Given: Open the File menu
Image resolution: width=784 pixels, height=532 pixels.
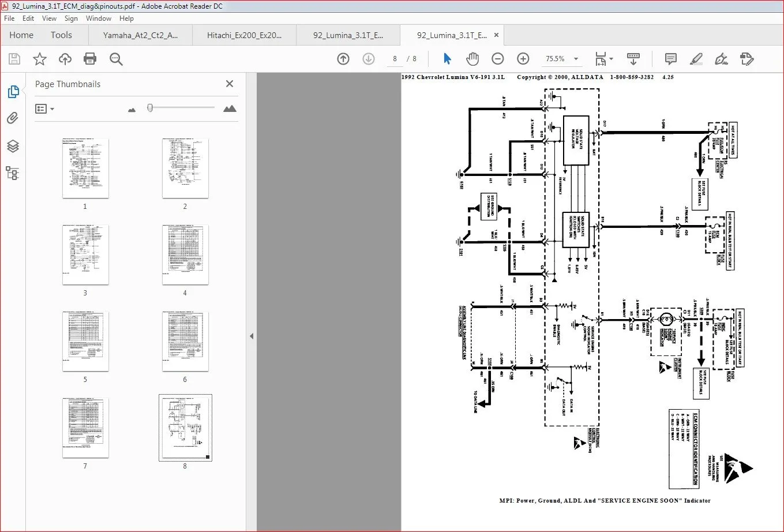Looking at the screenshot, I should pyautogui.click(x=9, y=18).
